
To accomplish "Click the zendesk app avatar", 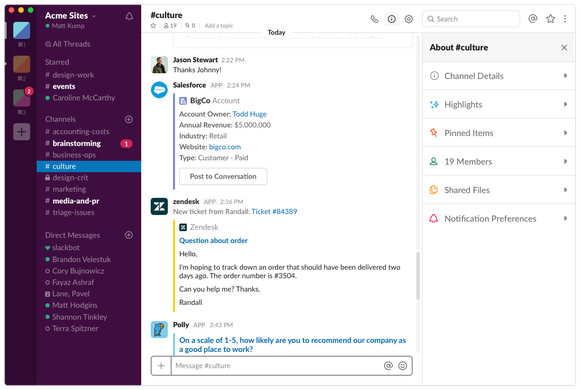I will (159, 206).
